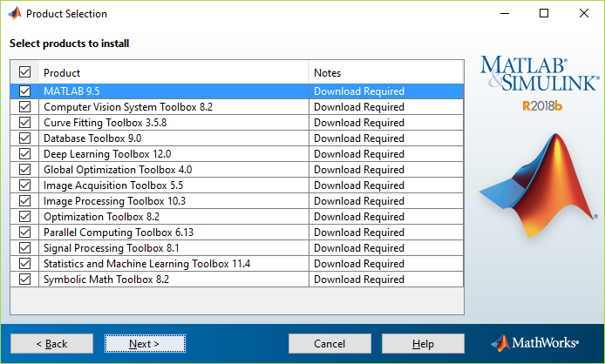This screenshot has height=364, width=605.
Task: Click the Product column header
Action: (173, 72)
